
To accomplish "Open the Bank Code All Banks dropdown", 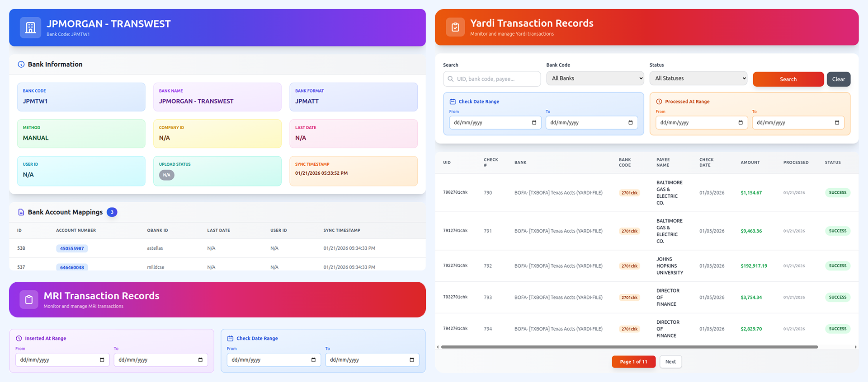I will pos(595,79).
